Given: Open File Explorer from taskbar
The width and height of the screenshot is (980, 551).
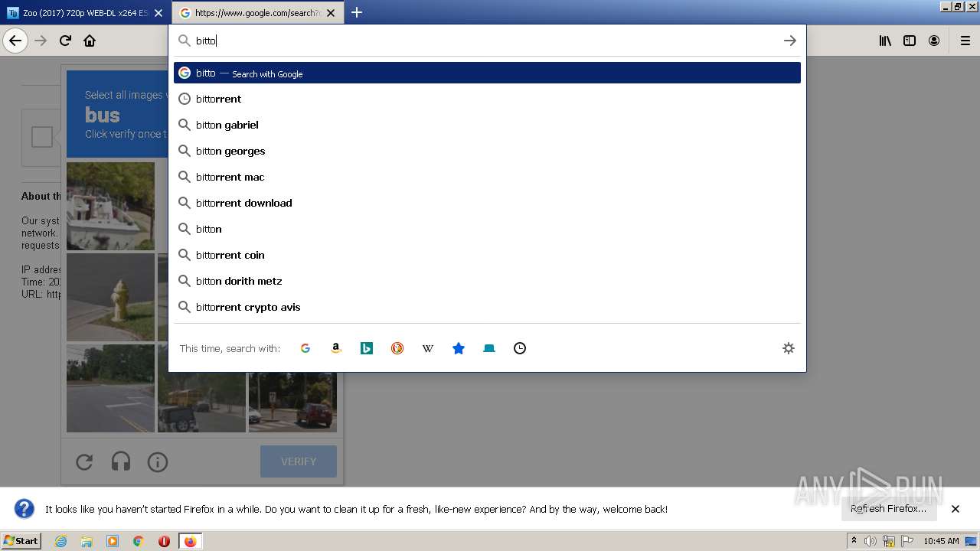Looking at the screenshot, I should (x=87, y=541).
